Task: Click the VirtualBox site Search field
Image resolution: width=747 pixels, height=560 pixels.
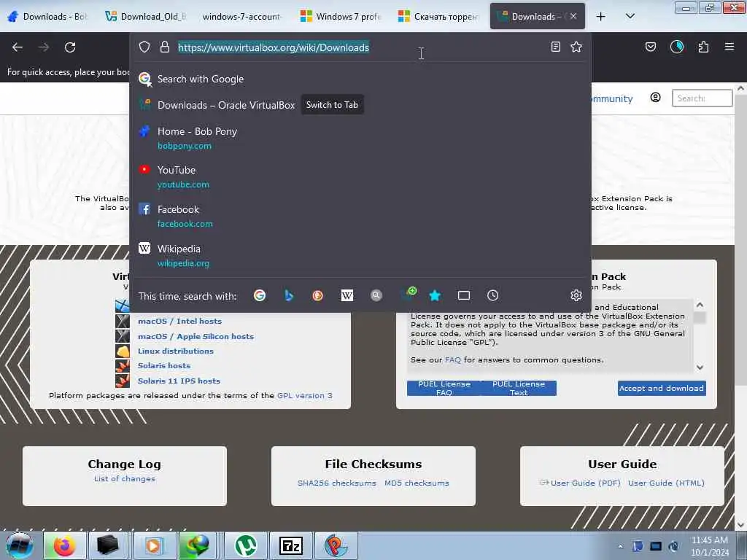Action: [x=702, y=98]
